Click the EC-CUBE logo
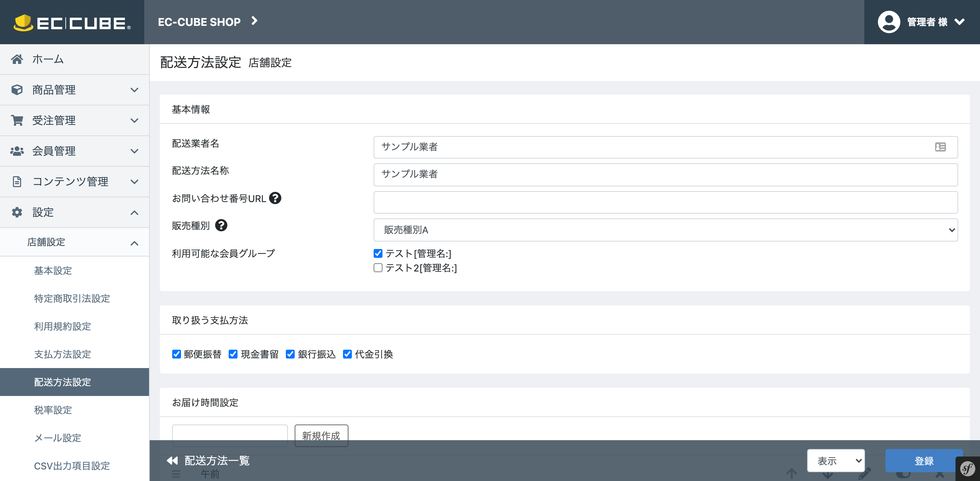The image size is (980, 481). click(72, 22)
